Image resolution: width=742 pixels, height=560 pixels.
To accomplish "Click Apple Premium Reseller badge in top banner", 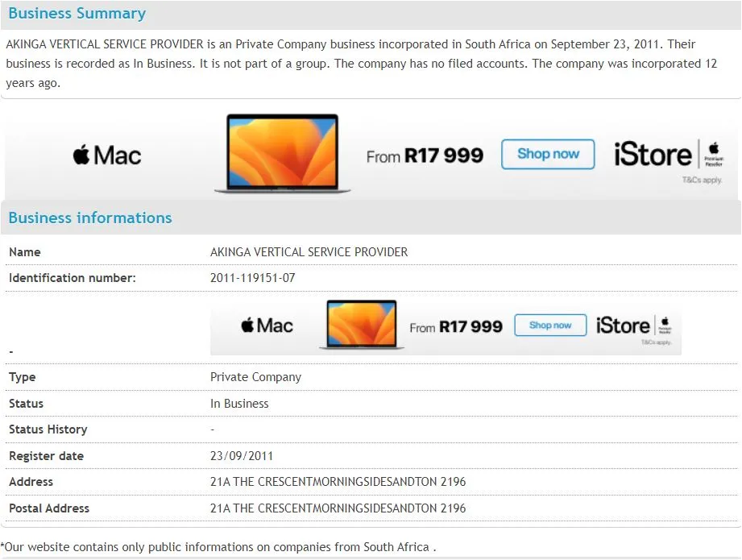I will tap(714, 155).
